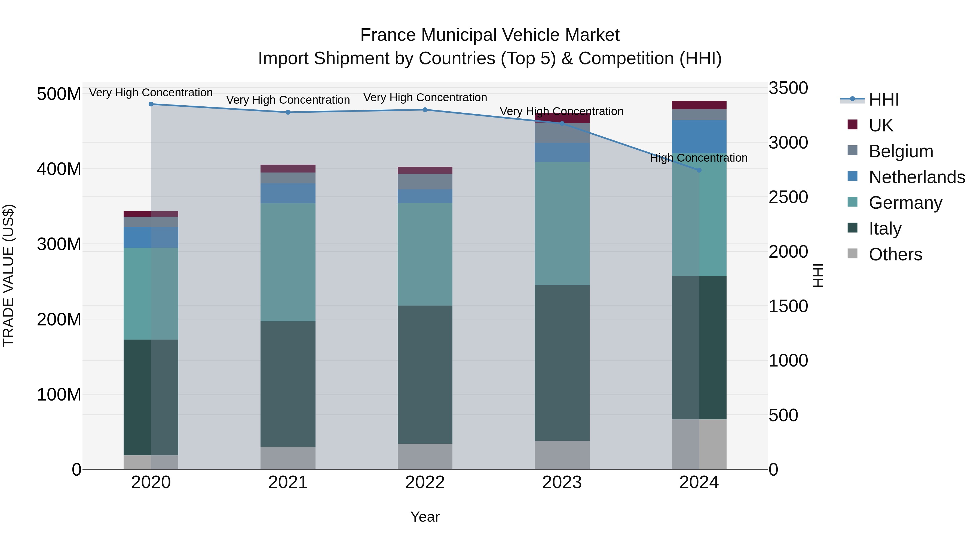Click the 3500 HHI axis tick label

[x=788, y=88]
